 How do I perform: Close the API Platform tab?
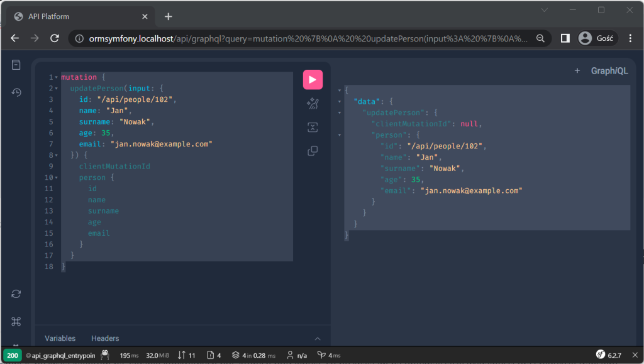tap(145, 16)
